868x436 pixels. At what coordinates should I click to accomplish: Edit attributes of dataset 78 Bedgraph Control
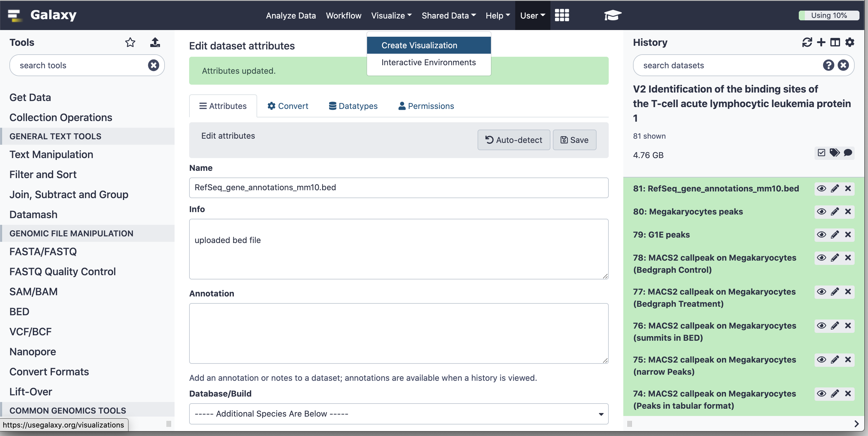click(x=835, y=258)
